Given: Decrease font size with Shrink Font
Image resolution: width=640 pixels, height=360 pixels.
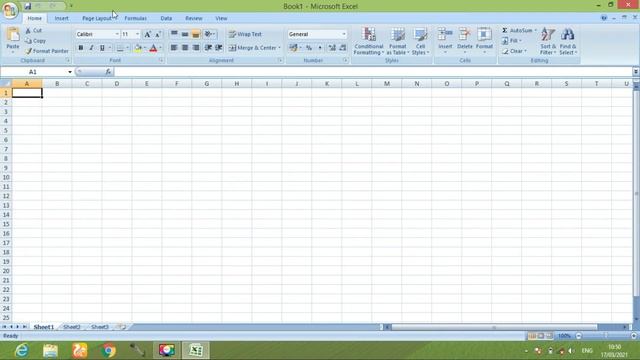Looking at the screenshot, I should [158, 34].
